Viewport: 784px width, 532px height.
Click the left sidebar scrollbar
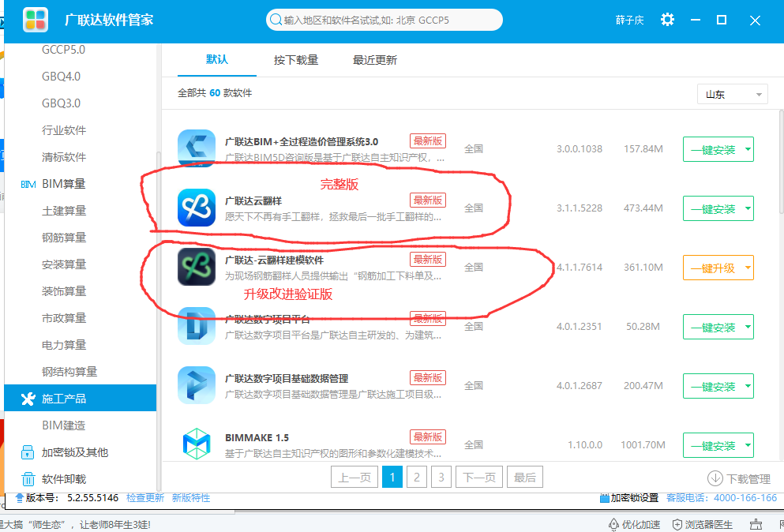(159, 320)
